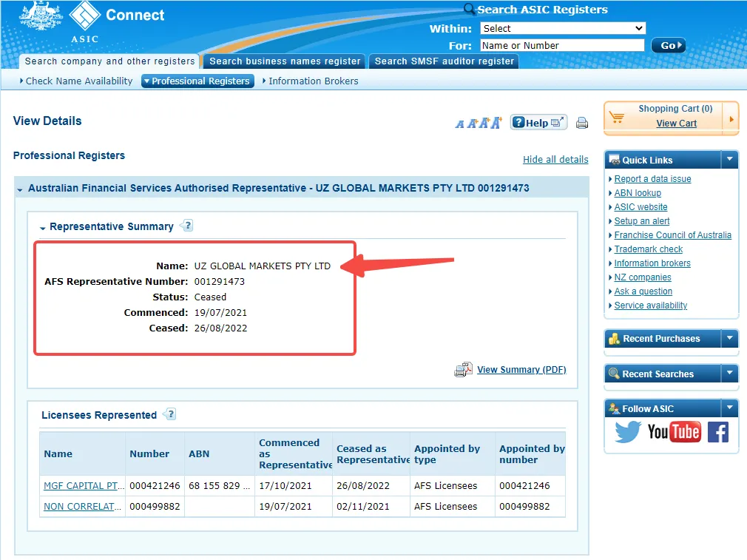The height and width of the screenshot is (560, 747).
Task: Collapse the Representative Summary section
Action: point(42,228)
